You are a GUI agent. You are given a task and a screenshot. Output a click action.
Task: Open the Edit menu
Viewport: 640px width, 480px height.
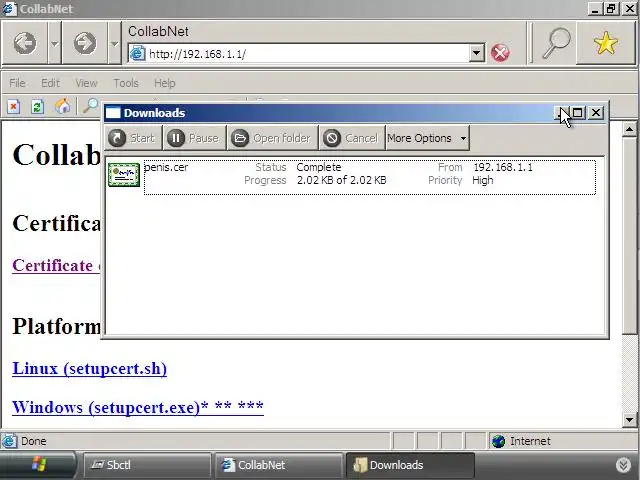click(x=50, y=83)
